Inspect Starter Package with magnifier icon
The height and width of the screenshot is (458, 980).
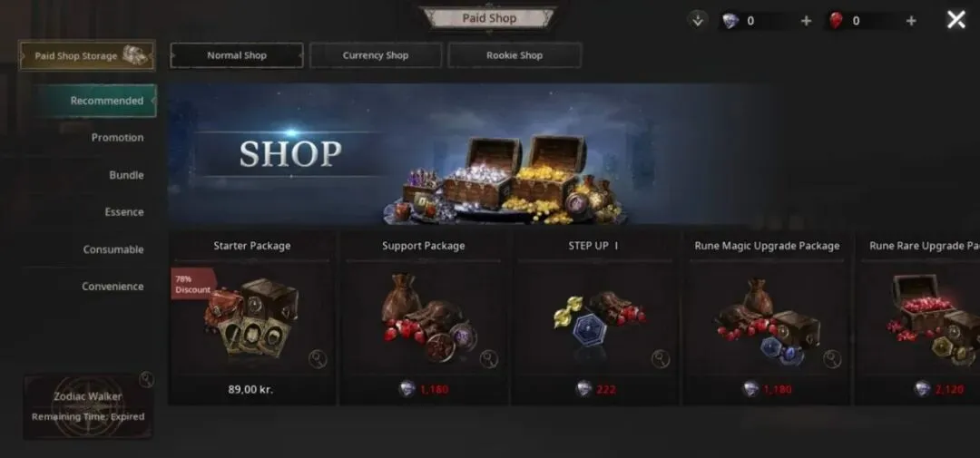coord(318,358)
